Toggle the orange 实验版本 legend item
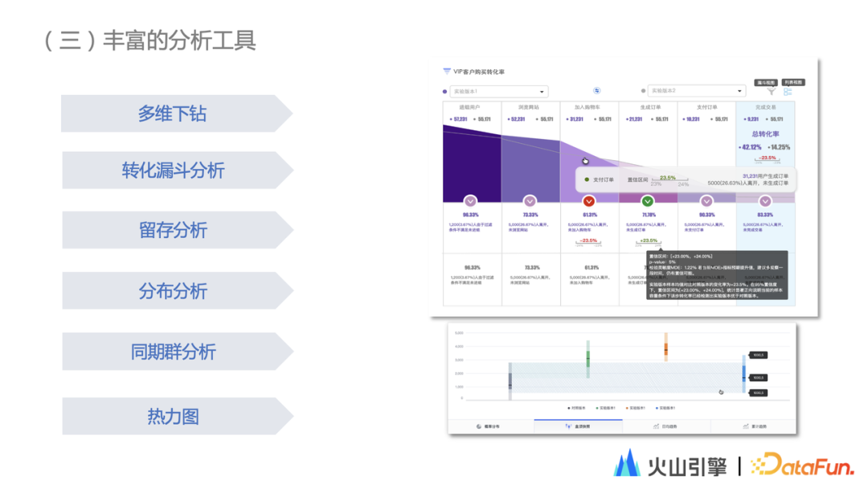The width and height of the screenshot is (868, 485). [x=636, y=408]
